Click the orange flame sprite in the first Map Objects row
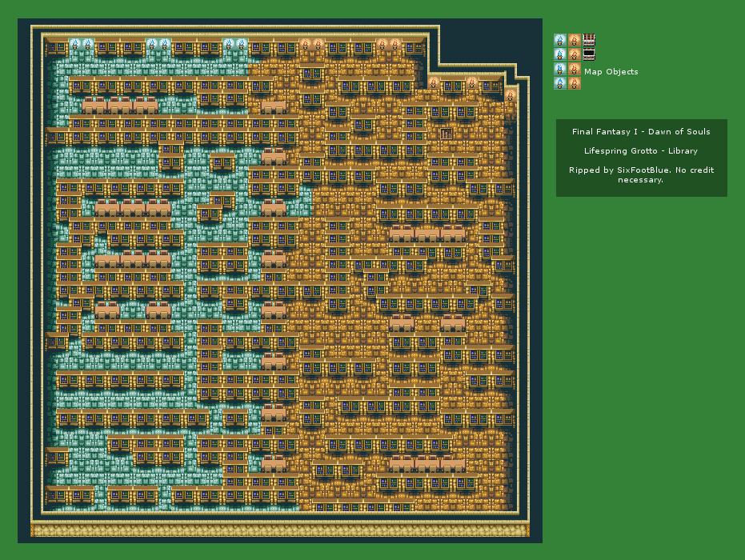 [x=575, y=40]
